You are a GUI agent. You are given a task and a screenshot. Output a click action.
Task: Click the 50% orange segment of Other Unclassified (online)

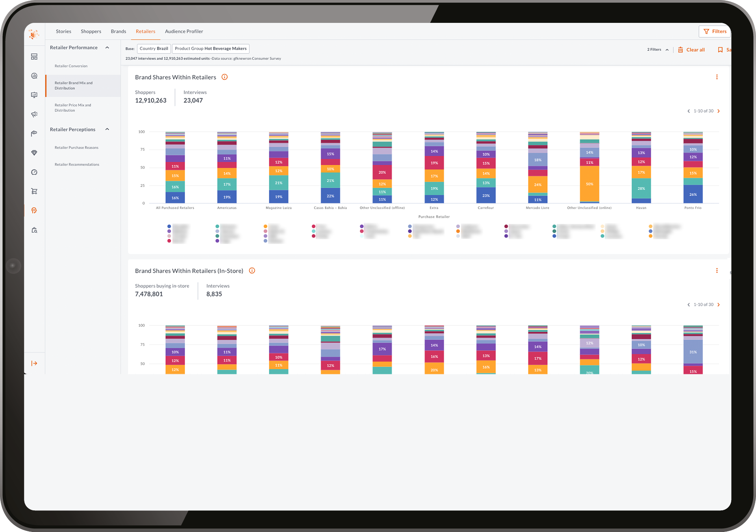coord(589,184)
